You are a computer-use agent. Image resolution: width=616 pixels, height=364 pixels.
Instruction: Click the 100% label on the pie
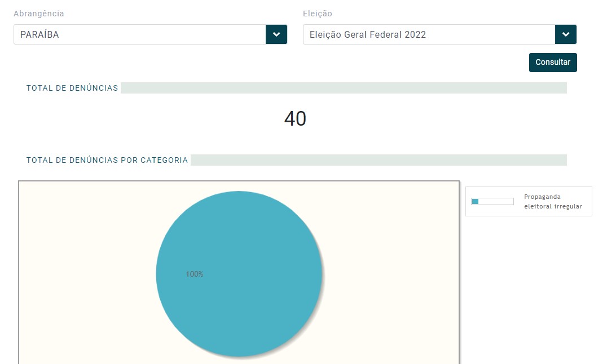(194, 274)
